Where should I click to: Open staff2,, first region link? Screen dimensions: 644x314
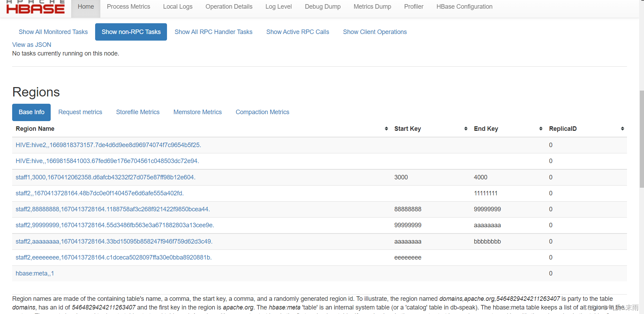pyautogui.click(x=100, y=193)
